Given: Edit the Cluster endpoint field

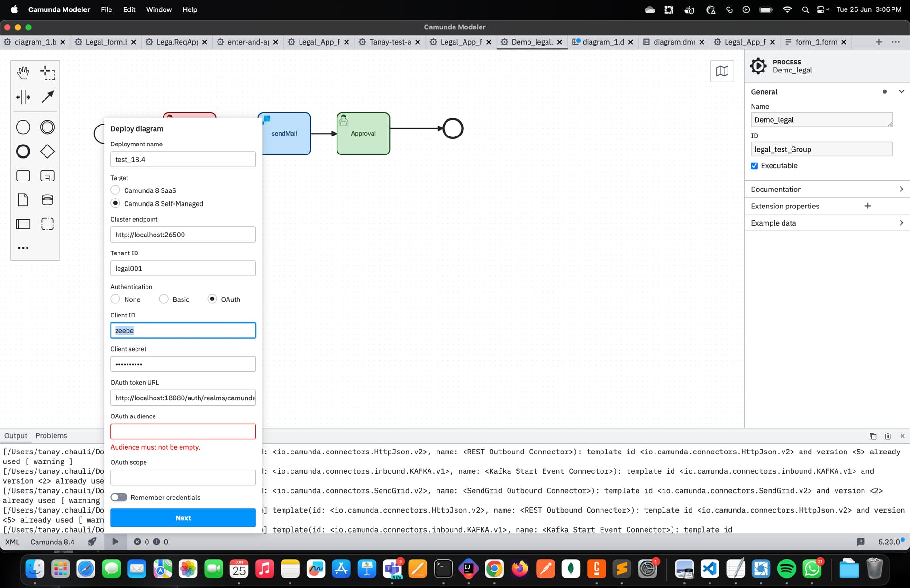Looking at the screenshot, I should (183, 235).
